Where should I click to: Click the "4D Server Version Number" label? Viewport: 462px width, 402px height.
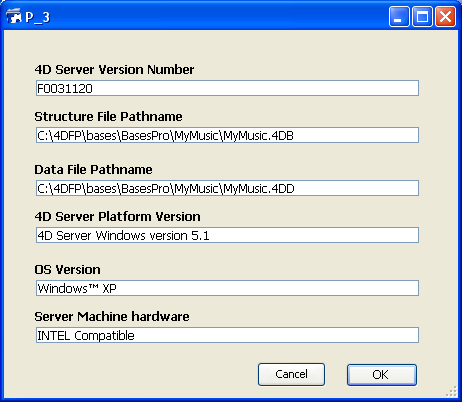pyautogui.click(x=114, y=70)
